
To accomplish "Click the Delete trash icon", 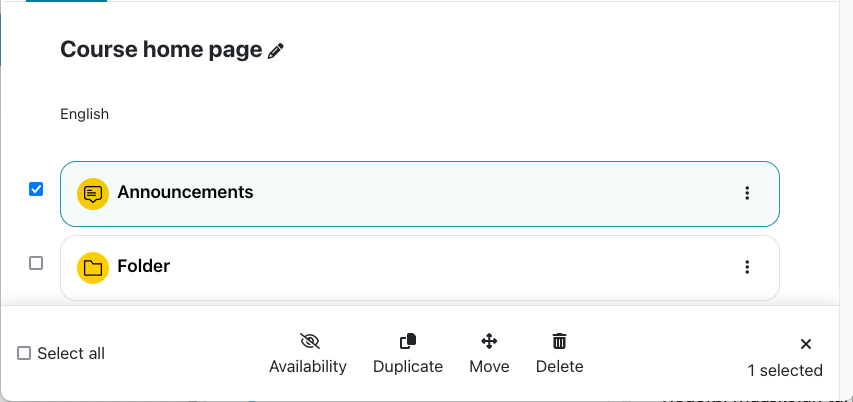I will [560, 341].
